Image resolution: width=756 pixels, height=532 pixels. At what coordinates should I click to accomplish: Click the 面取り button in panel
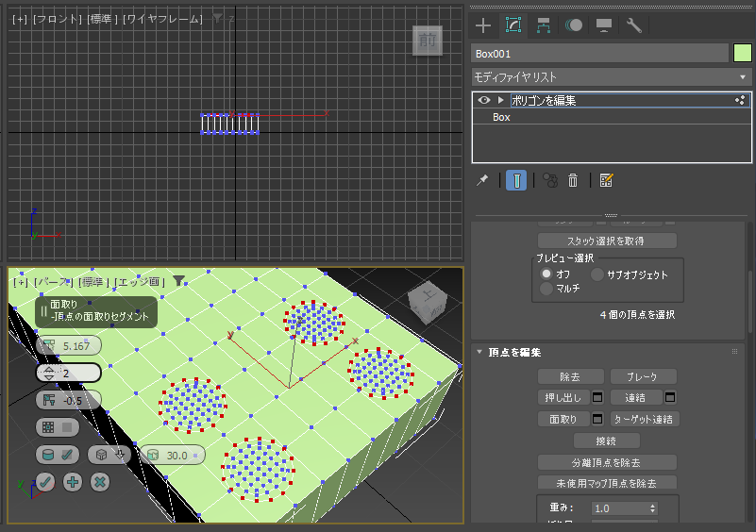coord(563,419)
